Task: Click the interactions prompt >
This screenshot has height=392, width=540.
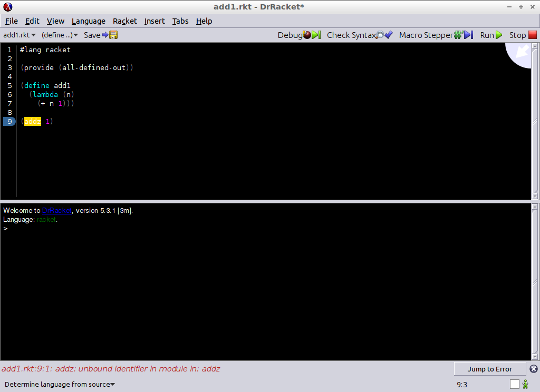Action: [x=5, y=229]
